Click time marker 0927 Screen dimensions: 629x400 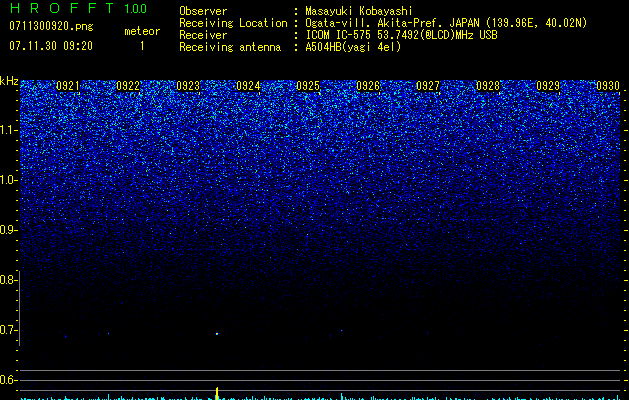[x=428, y=86]
